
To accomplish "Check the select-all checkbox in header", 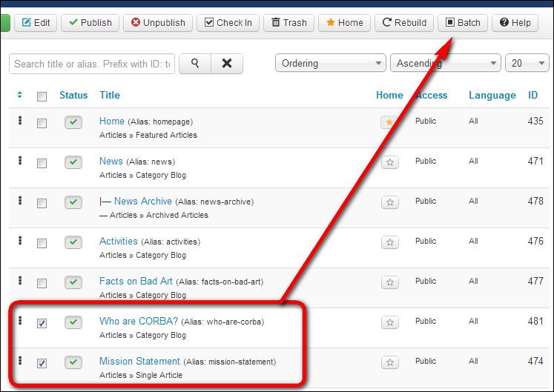I will coord(42,96).
